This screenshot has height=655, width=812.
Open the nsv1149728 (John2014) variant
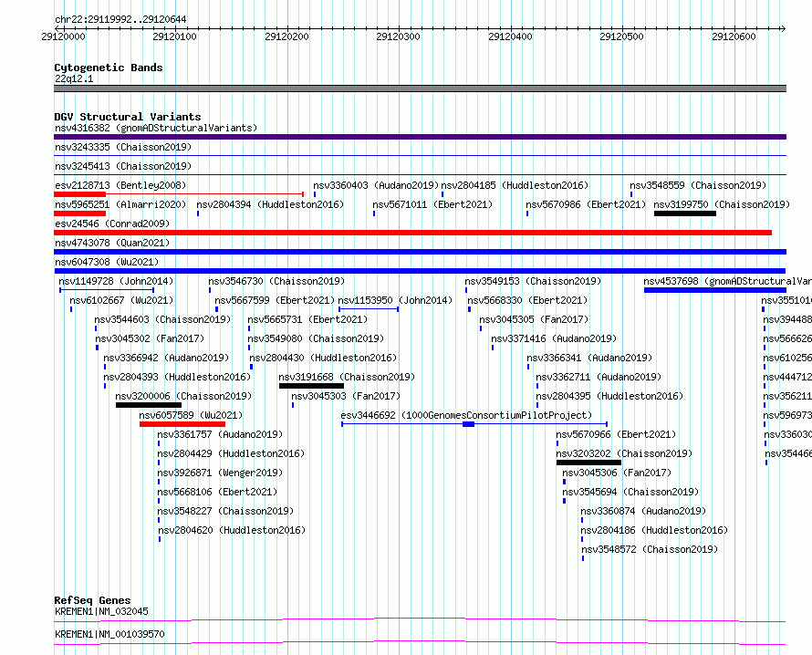(x=116, y=281)
